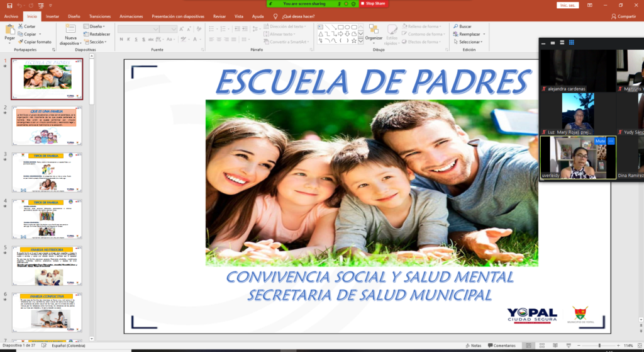
Task: Toggle justify text alignment
Action: pos(234,40)
